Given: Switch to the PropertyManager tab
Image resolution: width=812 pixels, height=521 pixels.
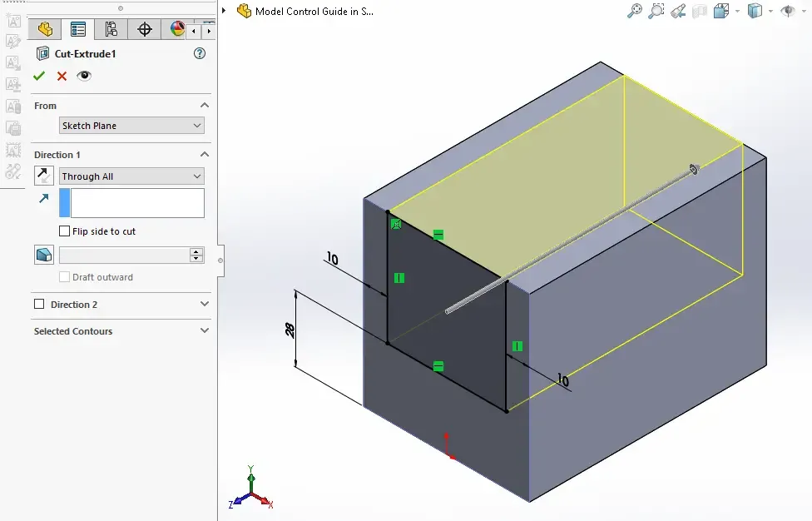Looking at the screenshot, I should point(78,29).
